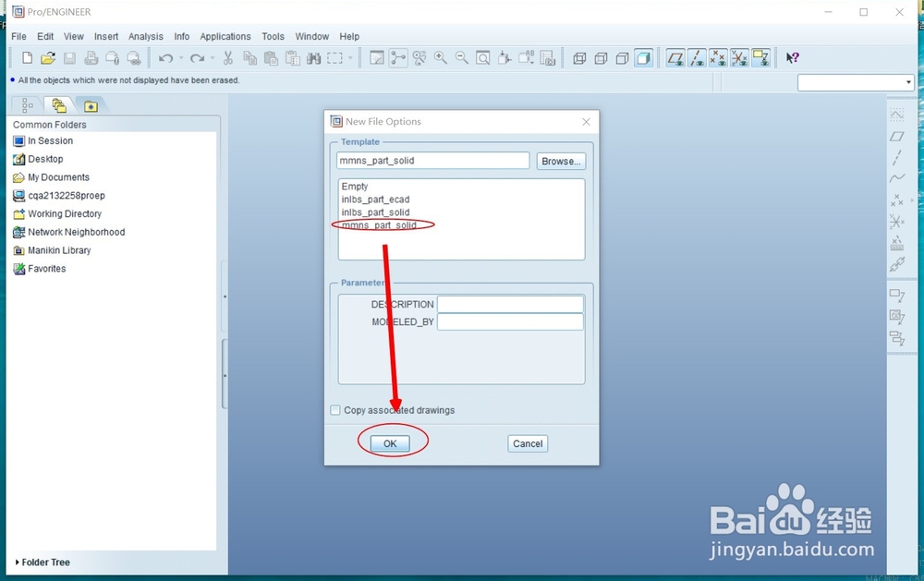Switch to the Model Tree tab

[x=27, y=105]
